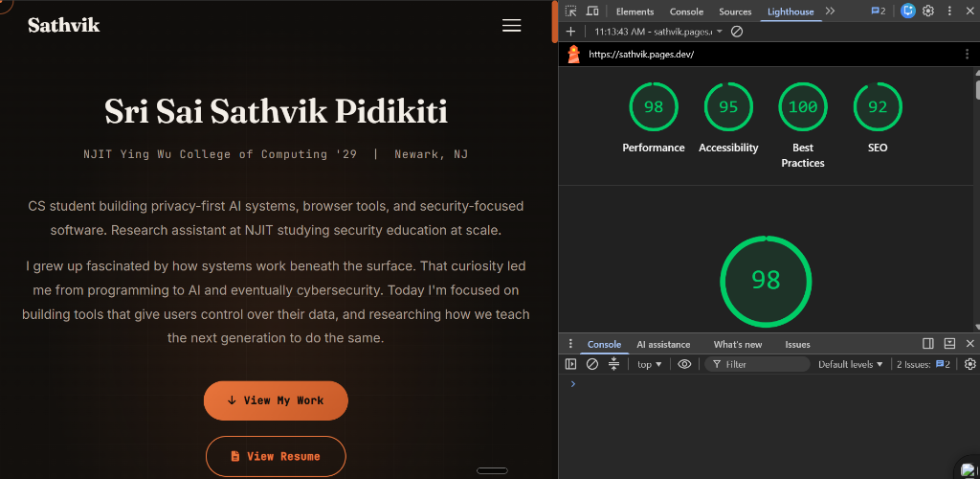This screenshot has height=479, width=980.
Task: Open Lighthouse report tools three-dot menu
Action: (x=968, y=55)
